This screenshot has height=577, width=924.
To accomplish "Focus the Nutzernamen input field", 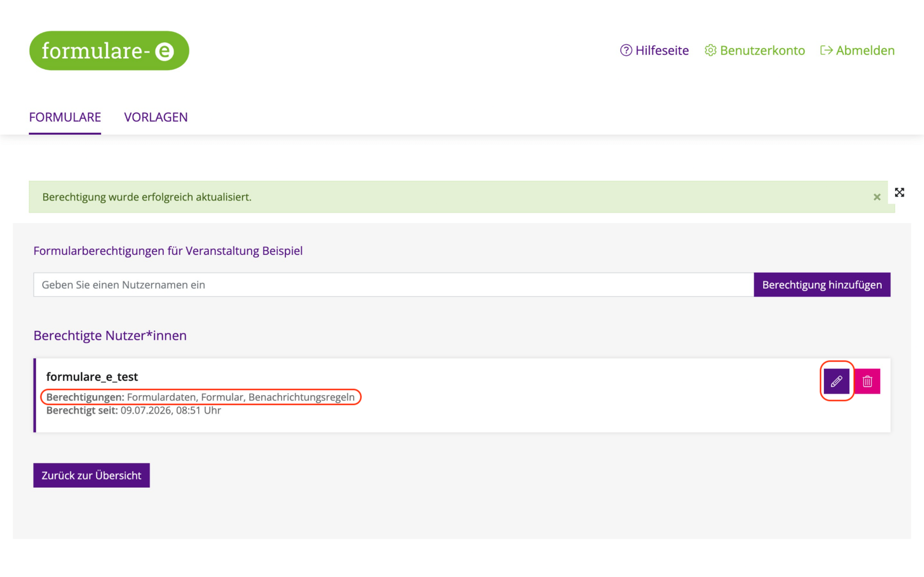I will pyautogui.click(x=394, y=285).
